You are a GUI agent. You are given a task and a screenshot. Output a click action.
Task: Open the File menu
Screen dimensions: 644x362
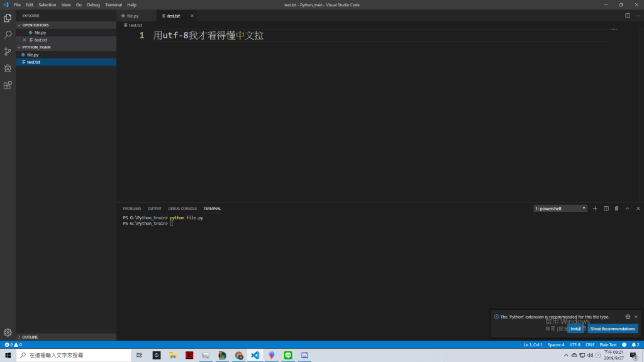click(x=17, y=5)
